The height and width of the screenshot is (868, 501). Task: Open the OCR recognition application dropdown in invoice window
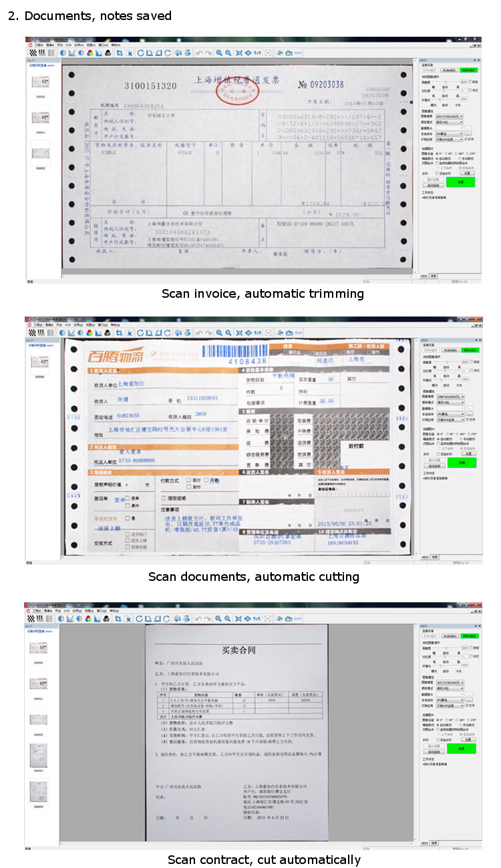tap(450, 139)
